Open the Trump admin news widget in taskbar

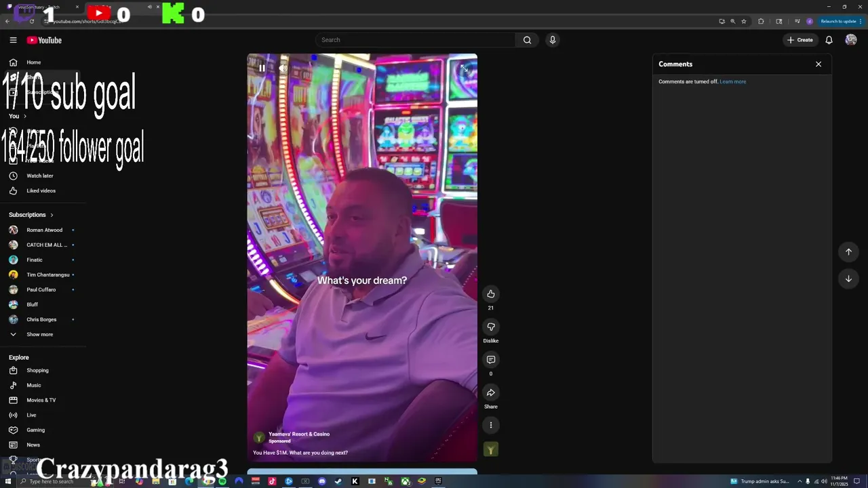759,481
